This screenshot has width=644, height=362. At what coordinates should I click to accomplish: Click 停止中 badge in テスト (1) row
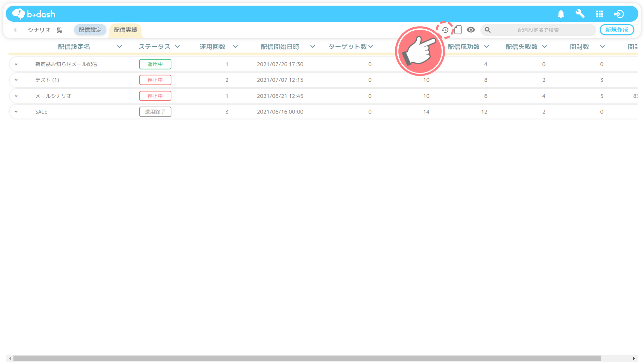coord(155,80)
